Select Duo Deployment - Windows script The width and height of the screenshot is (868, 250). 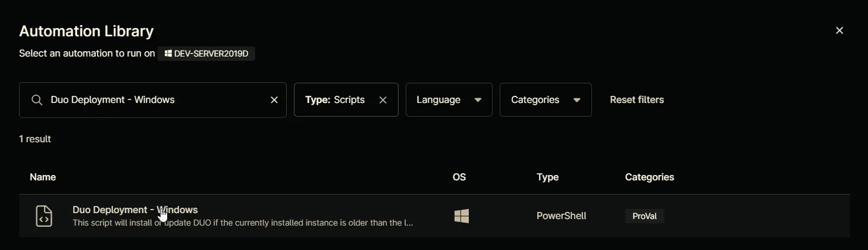coord(135,210)
